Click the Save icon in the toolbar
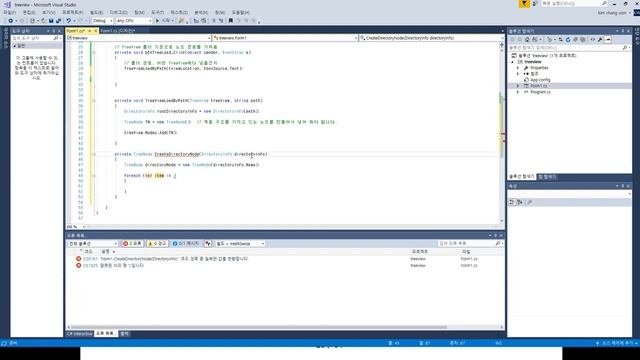The image size is (640, 360). coord(51,20)
